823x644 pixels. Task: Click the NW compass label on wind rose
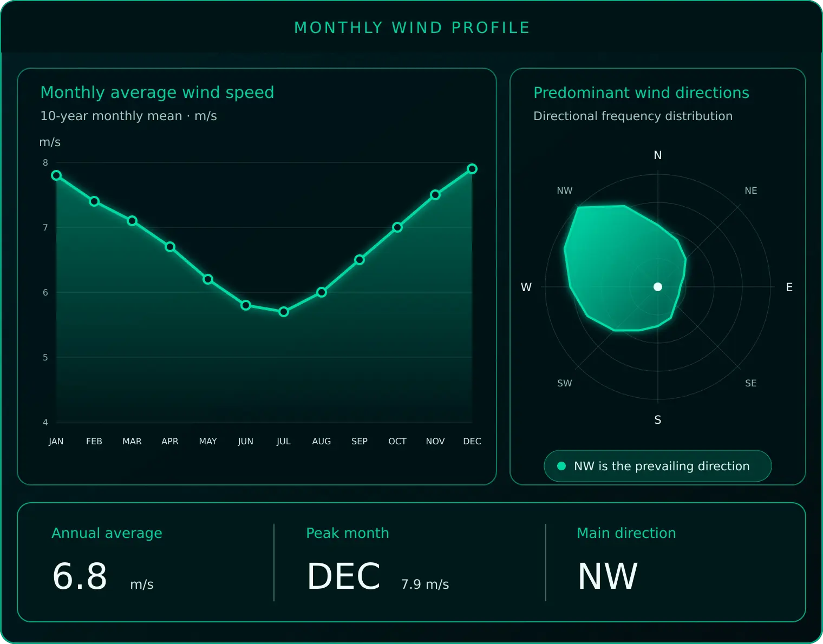565,190
